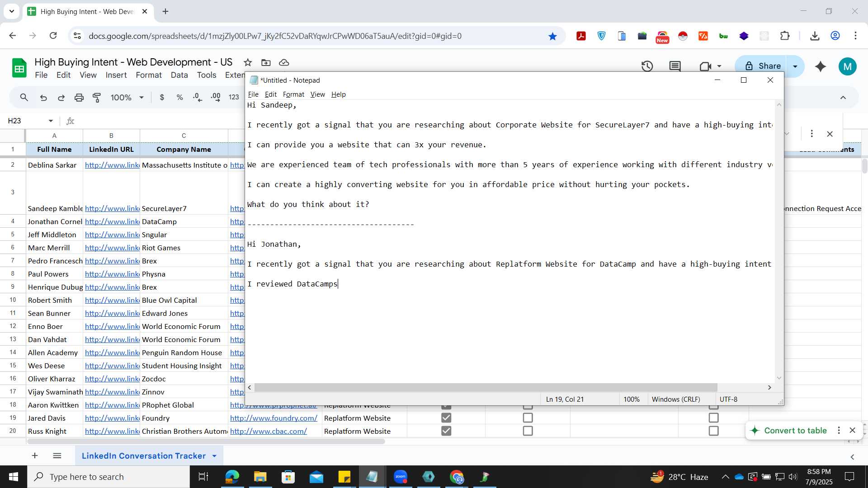
Task: Decrease decimal places
Action: click(x=198, y=97)
